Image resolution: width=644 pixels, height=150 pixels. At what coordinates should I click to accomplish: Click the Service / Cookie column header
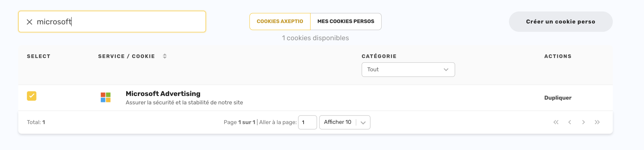126,56
